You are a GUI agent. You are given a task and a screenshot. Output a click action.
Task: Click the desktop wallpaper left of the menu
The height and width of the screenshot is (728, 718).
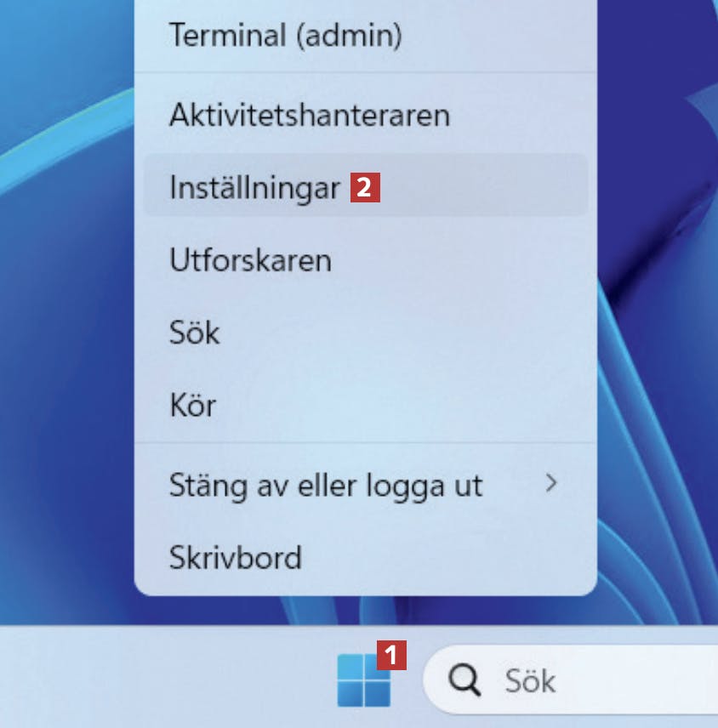pos(66,325)
